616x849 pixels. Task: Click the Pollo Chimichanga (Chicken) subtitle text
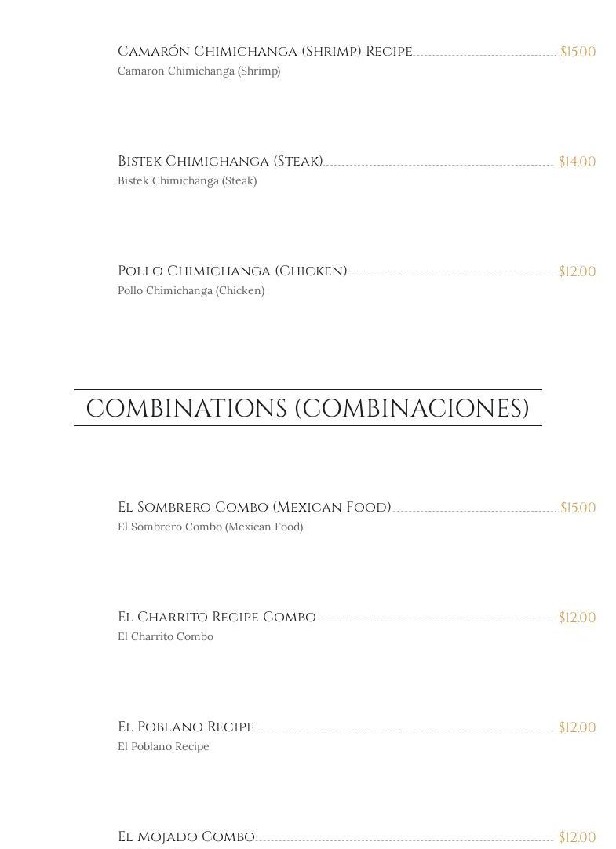pyautogui.click(x=191, y=291)
